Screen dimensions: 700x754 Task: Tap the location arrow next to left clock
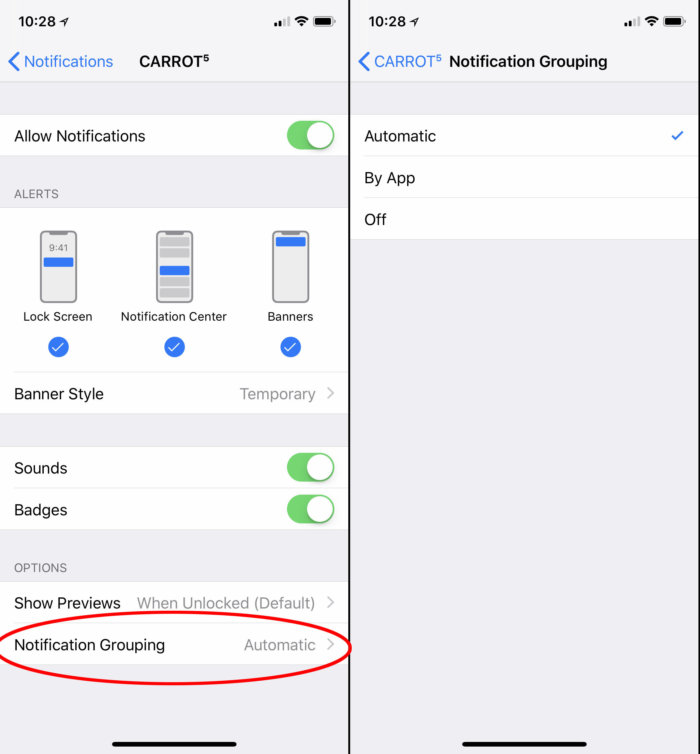tap(64, 22)
